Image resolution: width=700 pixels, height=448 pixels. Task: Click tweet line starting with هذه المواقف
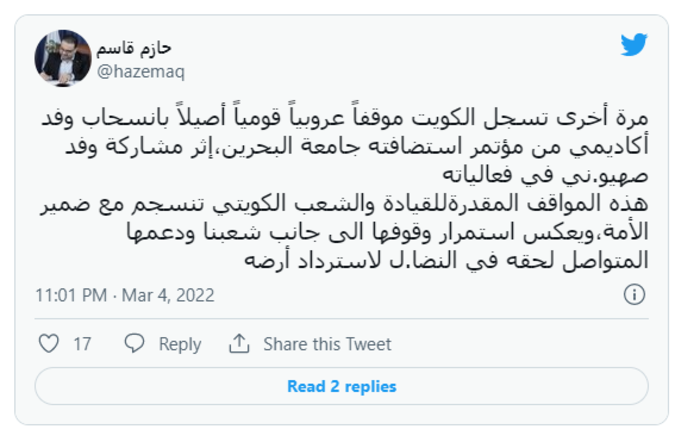pyautogui.click(x=344, y=203)
